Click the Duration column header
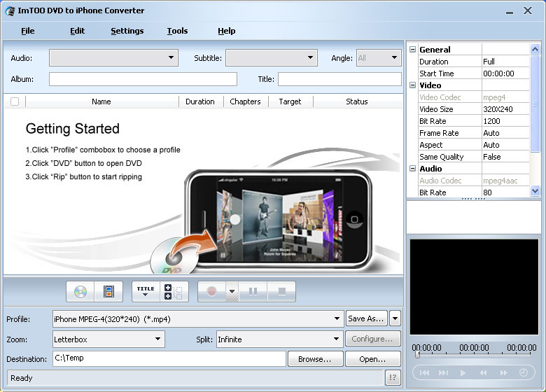The width and height of the screenshot is (546, 392). coord(200,101)
